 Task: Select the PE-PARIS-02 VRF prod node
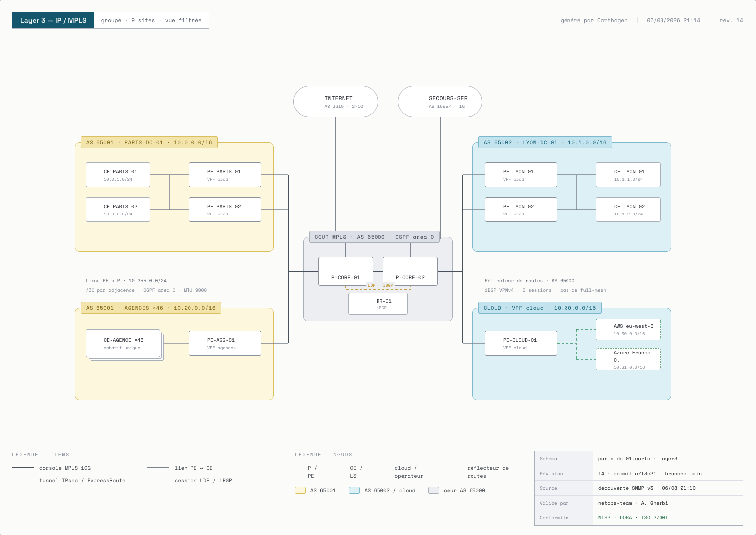[225, 210]
